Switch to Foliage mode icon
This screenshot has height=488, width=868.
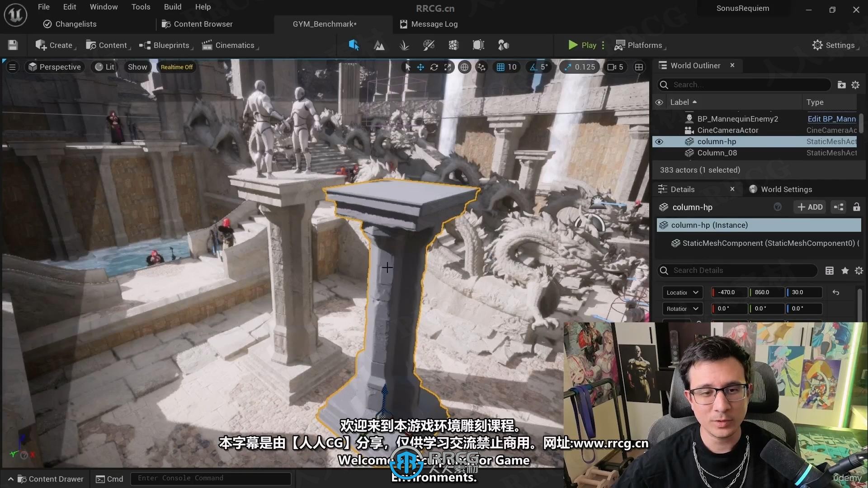(404, 45)
